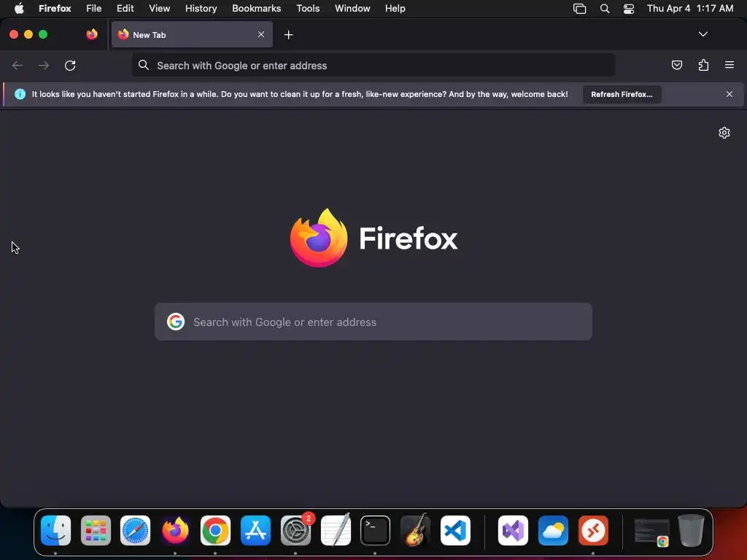Click the pinned Firefox tab icon
747x560 pixels.
(x=92, y=34)
